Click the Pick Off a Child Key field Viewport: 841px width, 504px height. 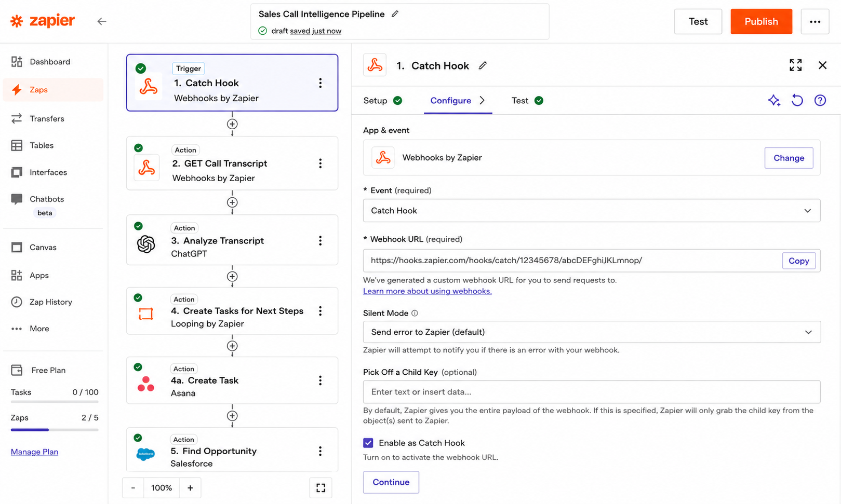592,392
